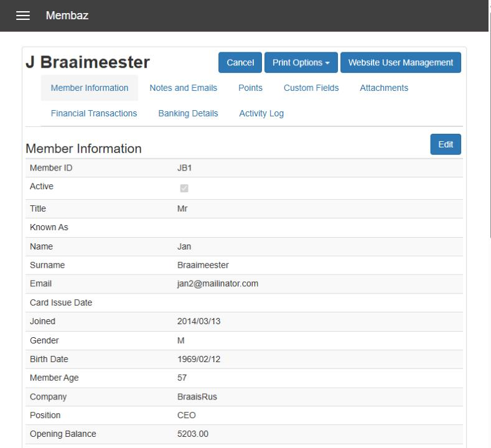This screenshot has height=448, width=491.
Task: Click the Membaz brand title
Action: click(x=67, y=16)
